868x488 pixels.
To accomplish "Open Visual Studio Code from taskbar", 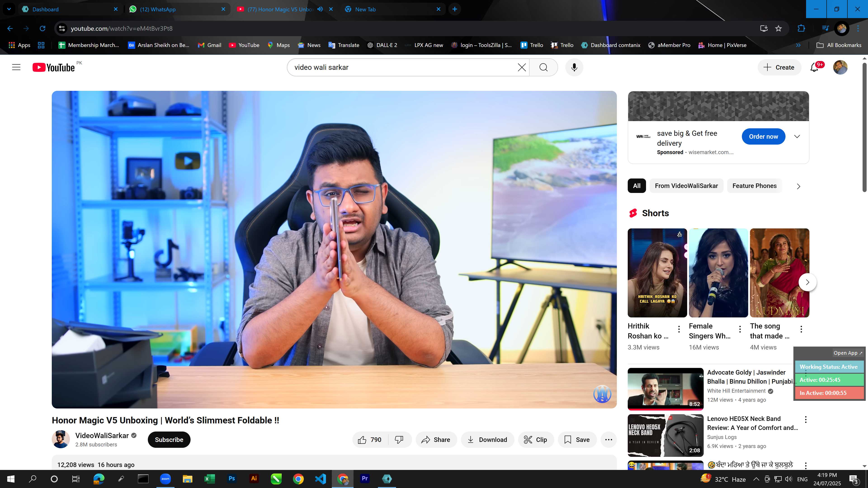I will click(321, 479).
